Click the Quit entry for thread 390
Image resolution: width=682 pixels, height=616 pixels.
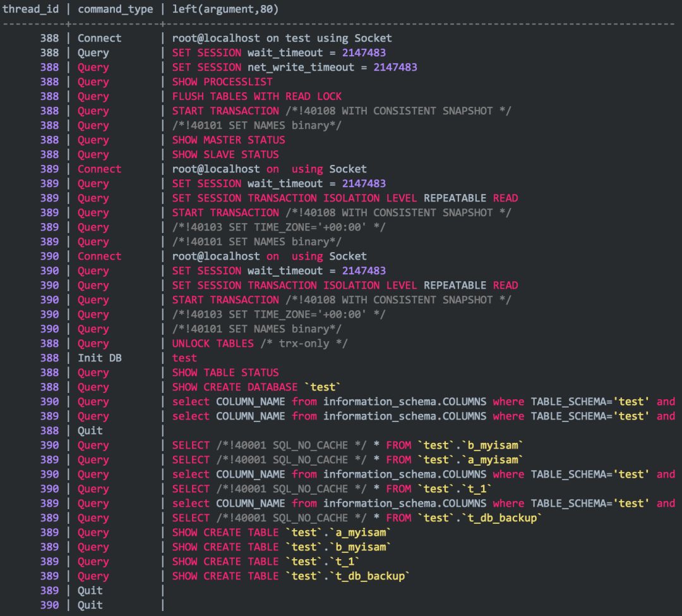coord(90,605)
